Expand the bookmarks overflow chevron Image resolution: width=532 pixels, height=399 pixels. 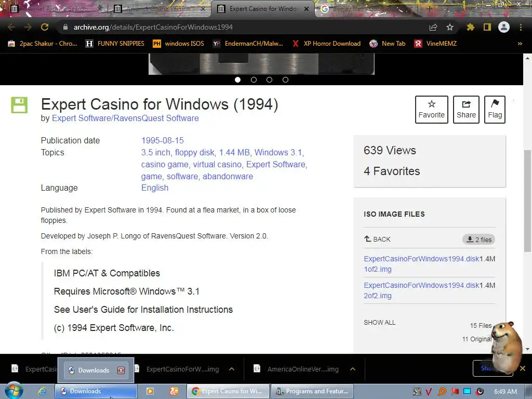pos(520,44)
